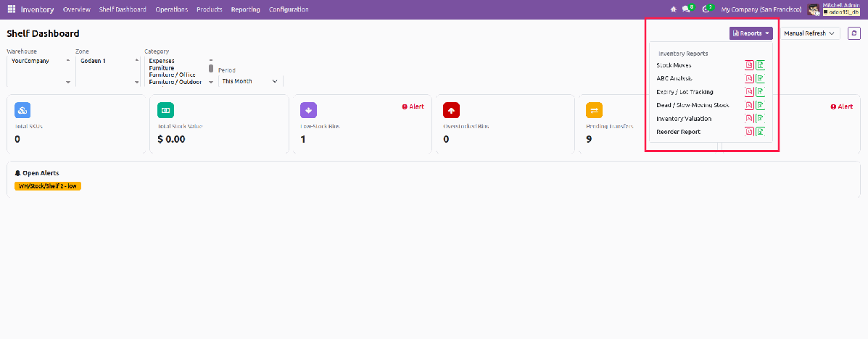Click the Total SKUs card icon
The width and height of the screenshot is (868, 339).
coord(22,110)
